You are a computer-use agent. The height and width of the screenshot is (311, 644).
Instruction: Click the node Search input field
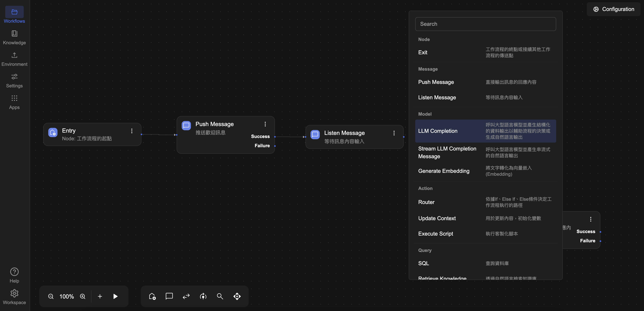[x=485, y=24]
